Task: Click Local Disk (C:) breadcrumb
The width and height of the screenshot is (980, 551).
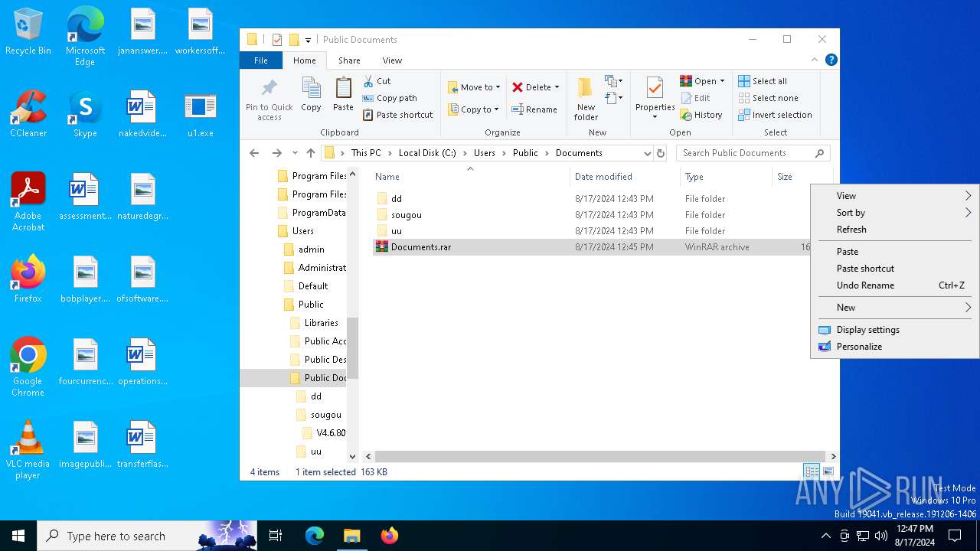Action: tap(427, 153)
